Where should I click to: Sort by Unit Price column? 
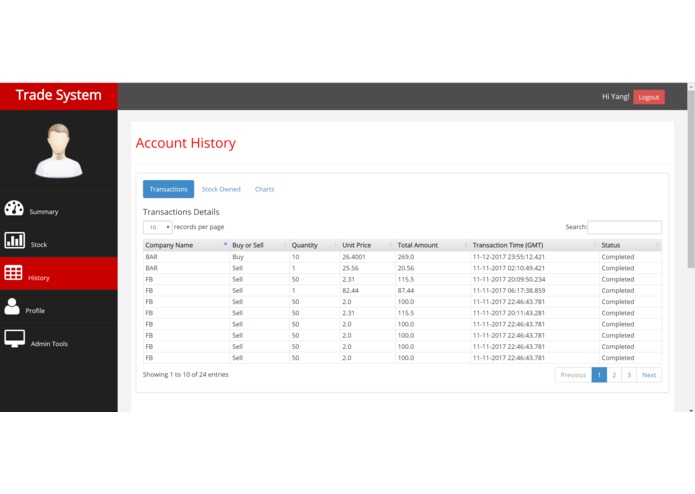coord(367,245)
